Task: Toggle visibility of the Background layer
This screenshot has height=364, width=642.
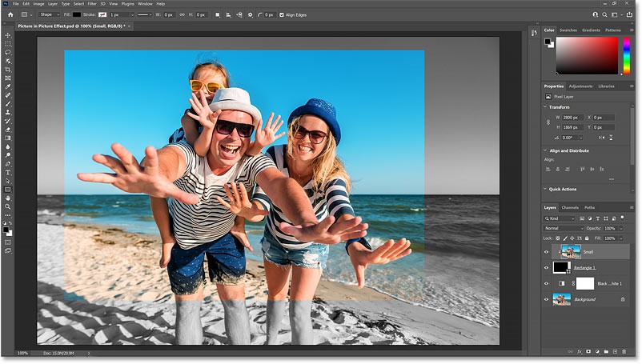Action: click(x=548, y=299)
